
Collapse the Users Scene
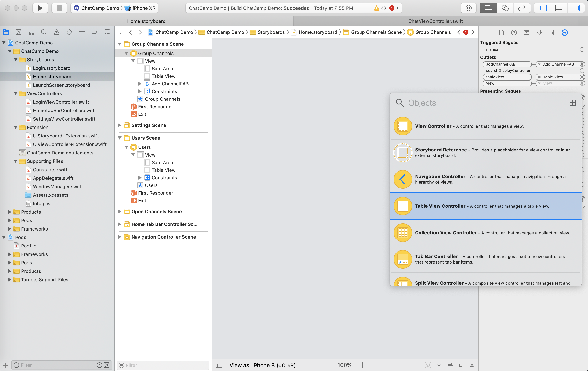coord(120,138)
